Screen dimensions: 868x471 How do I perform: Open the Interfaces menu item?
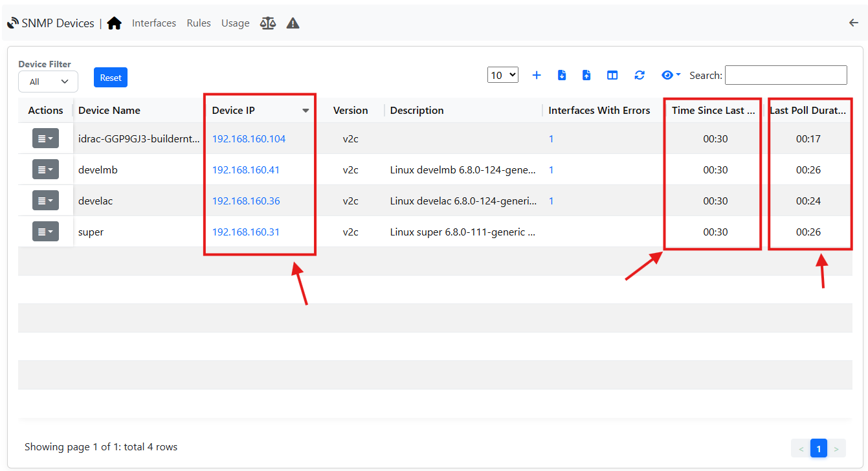coord(154,23)
